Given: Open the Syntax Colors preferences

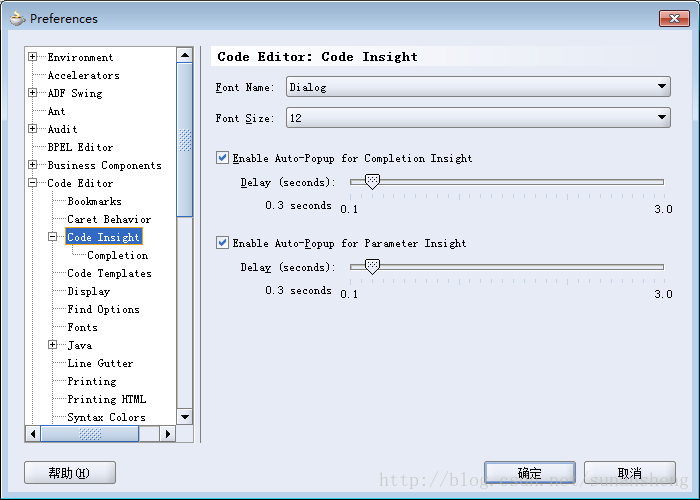Looking at the screenshot, I should coord(106,417).
